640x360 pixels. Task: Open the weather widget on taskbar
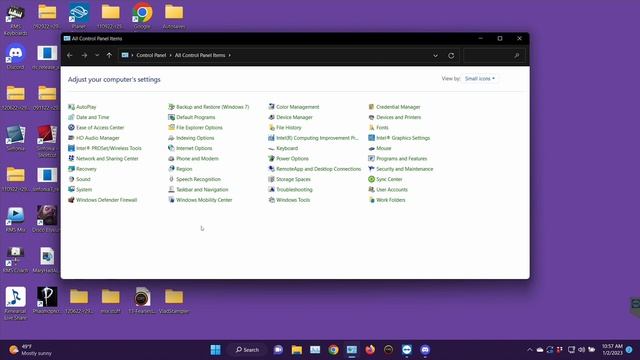[31, 350]
